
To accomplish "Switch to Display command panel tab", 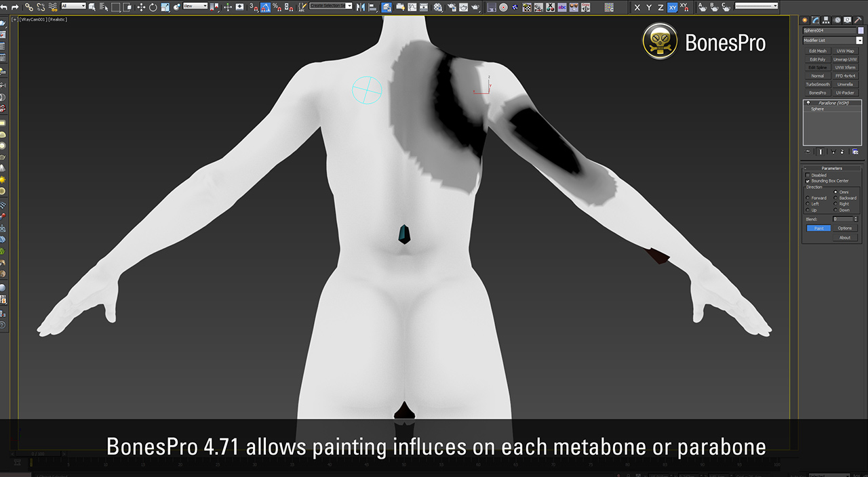I will (x=848, y=20).
